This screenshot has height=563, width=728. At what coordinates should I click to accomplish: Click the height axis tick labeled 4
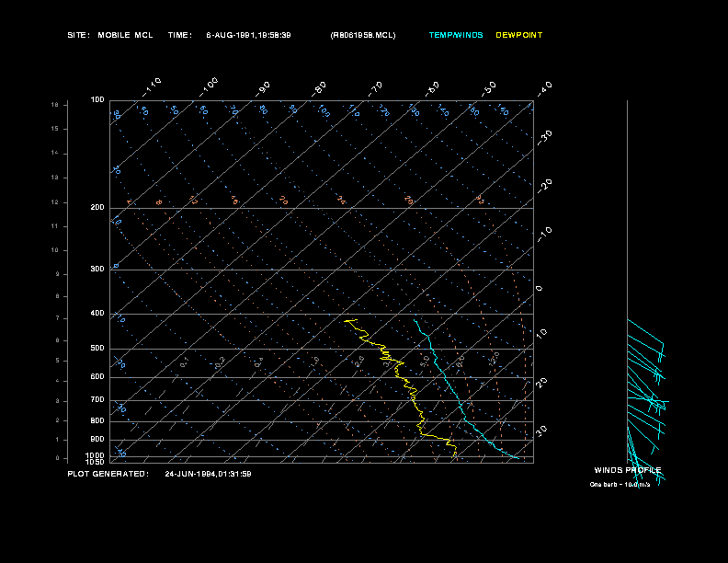pyautogui.click(x=58, y=381)
